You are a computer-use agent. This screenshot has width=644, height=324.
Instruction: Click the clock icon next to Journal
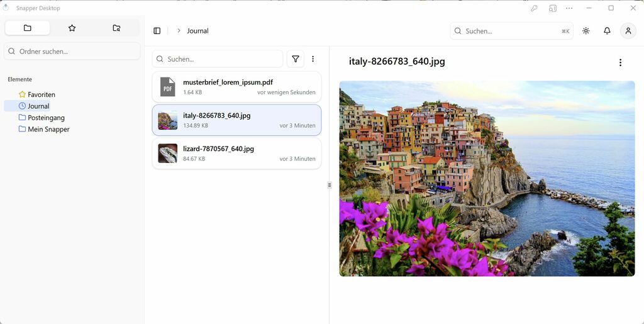click(22, 106)
